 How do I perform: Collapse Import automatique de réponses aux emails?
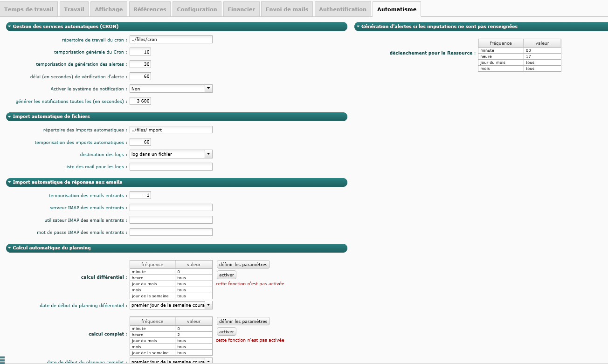coord(9,182)
